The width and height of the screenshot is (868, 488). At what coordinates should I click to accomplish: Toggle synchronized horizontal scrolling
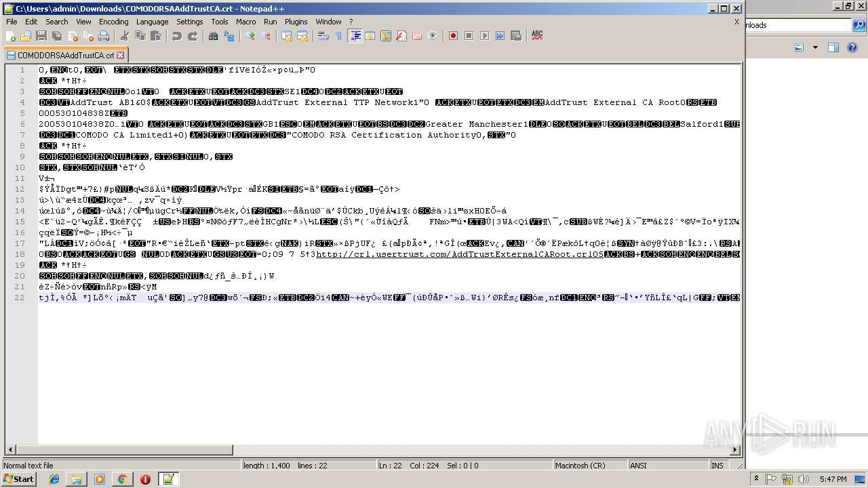click(302, 36)
